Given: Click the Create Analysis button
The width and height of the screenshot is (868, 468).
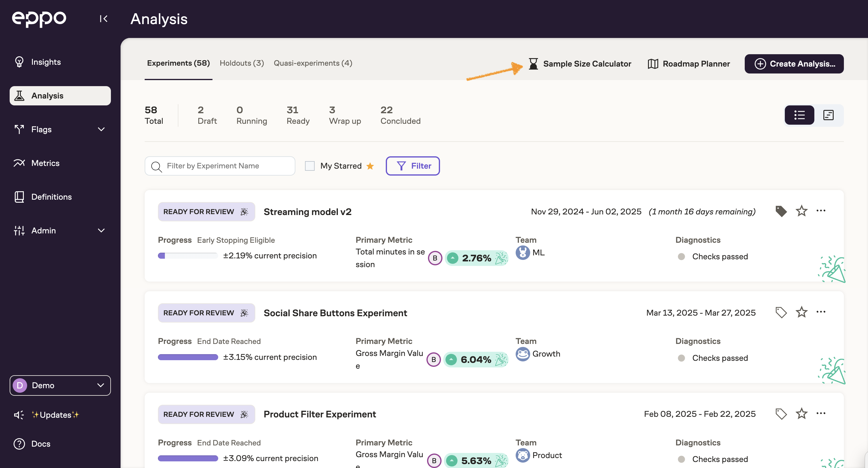Looking at the screenshot, I should pyautogui.click(x=794, y=64).
